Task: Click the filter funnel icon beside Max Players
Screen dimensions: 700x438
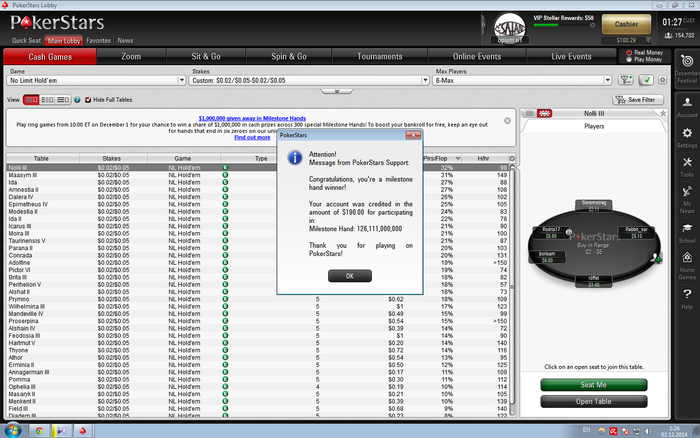Action: tap(625, 80)
